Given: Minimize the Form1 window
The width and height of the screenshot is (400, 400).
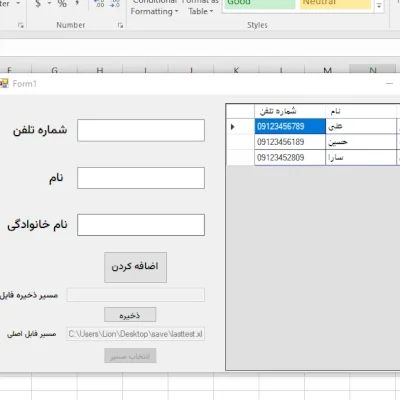Looking at the screenshot, I should click(x=389, y=84).
